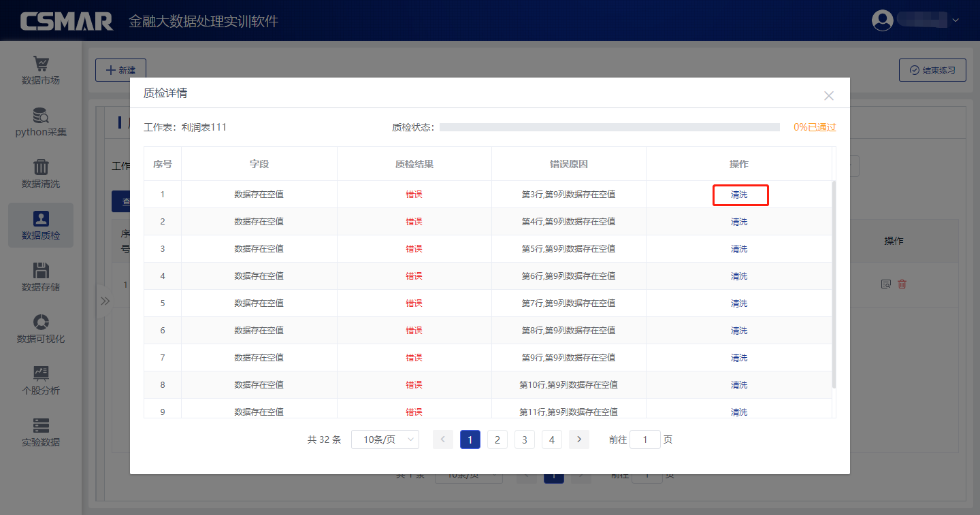Viewport: 980px width, 515px height.
Task: Click 清洗 for the first row
Action: (739, 195)
